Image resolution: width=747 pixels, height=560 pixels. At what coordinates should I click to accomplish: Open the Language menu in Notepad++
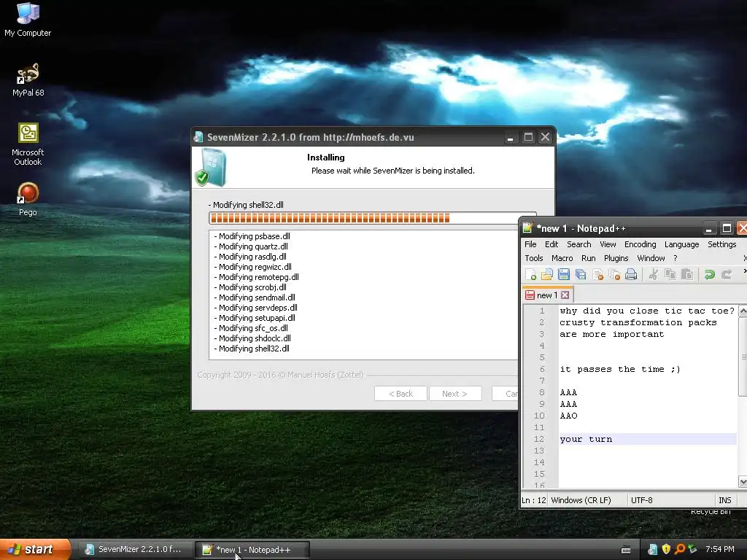pos(682,244)
